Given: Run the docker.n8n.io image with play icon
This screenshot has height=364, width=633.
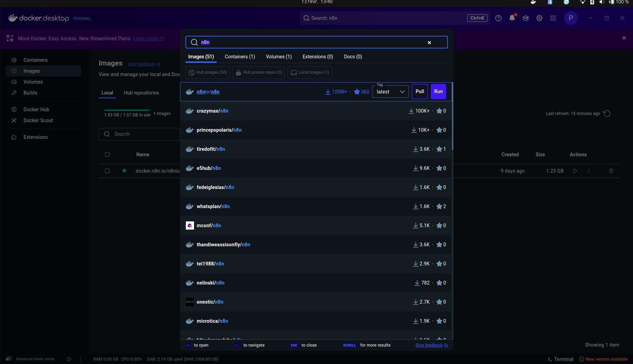Looking at the screenshot, I should [575, 171].
